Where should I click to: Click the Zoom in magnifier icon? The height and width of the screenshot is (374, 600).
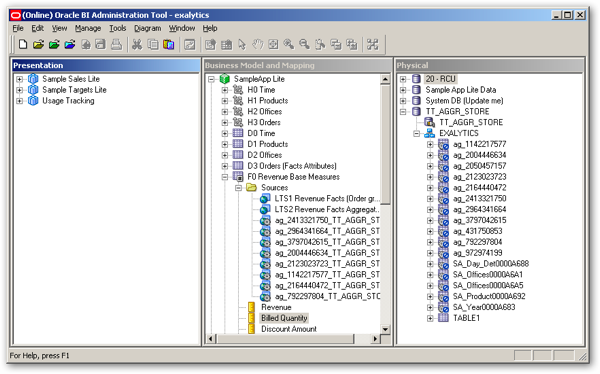pyautogui.click(x=289, y=44)
